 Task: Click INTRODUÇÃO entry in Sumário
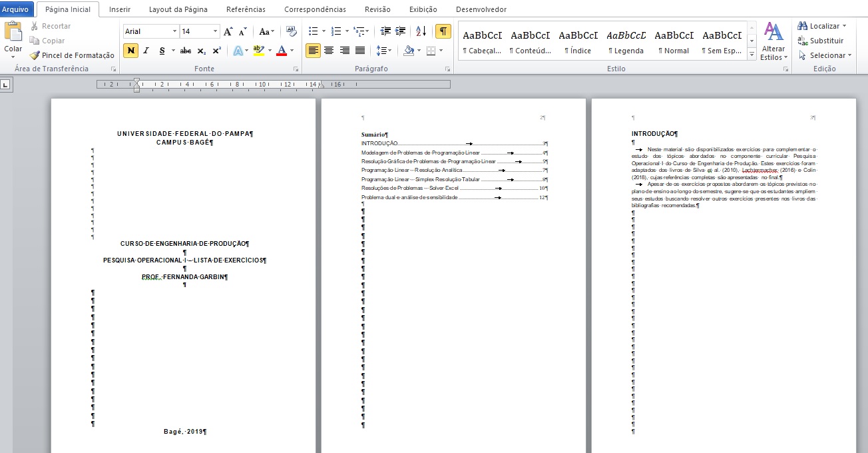[454, 143]
